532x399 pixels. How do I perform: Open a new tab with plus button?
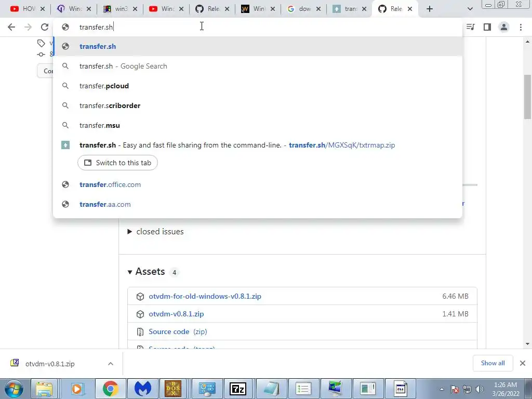[x=430, y=9]
